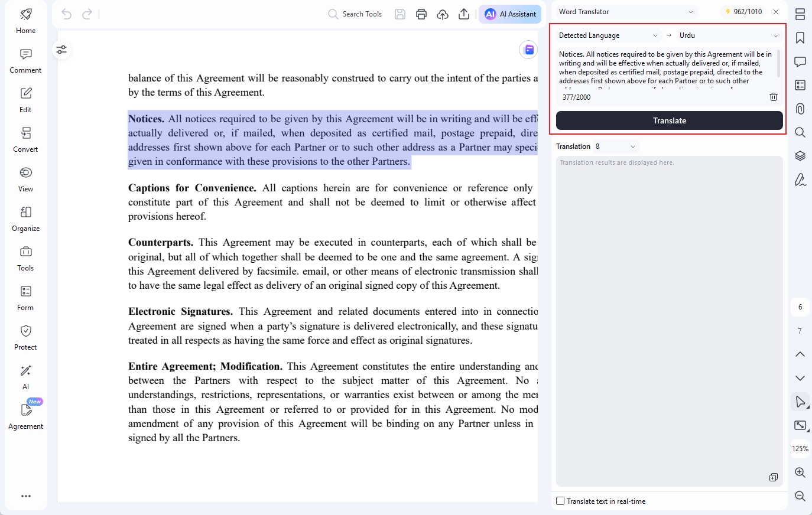
Task: Click the current page number 6
Action: [800, 307]
